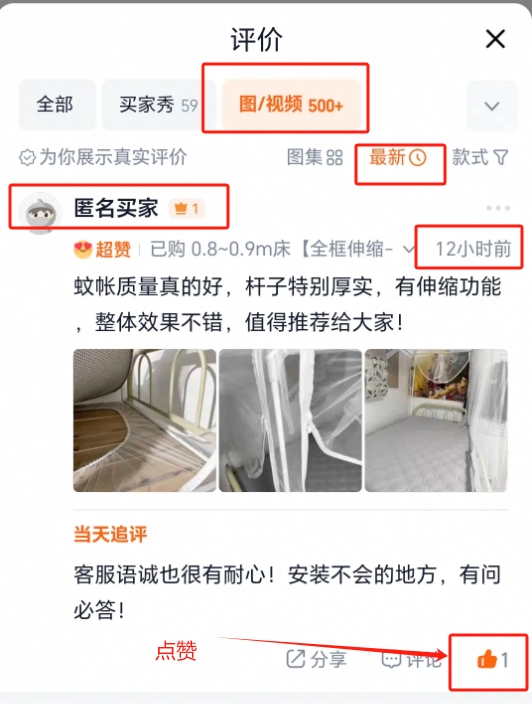
Task: Tap the anonymous buyer avatar
Action: coord(40,213)
